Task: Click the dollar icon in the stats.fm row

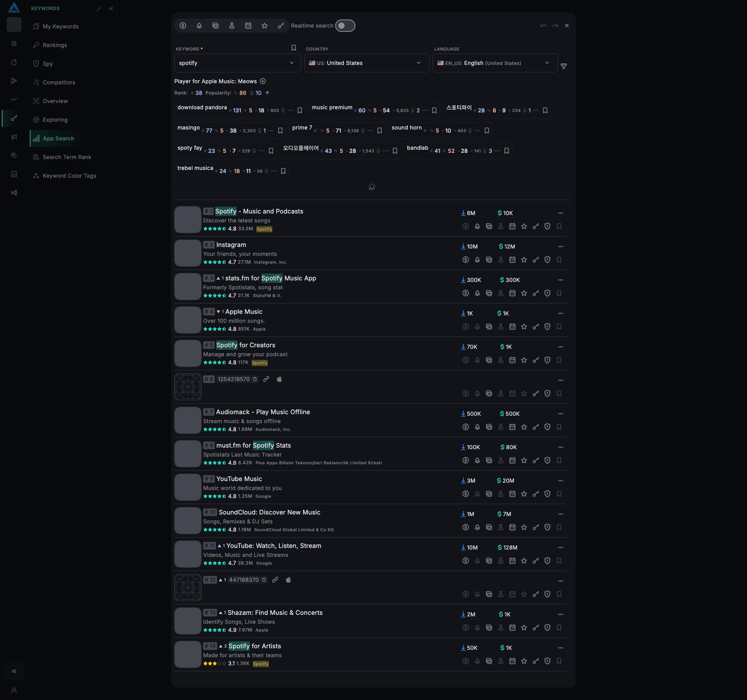Action: 466,293
